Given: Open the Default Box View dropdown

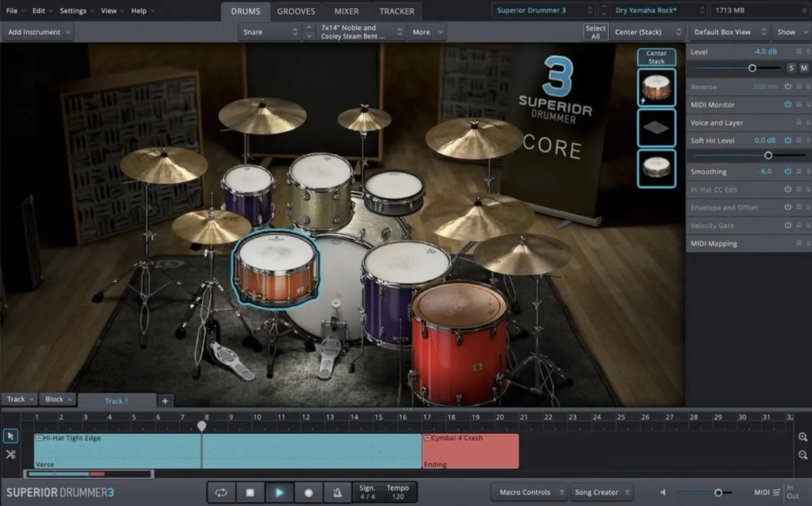Looking at the screenshot, I should [x=728, y=32].
